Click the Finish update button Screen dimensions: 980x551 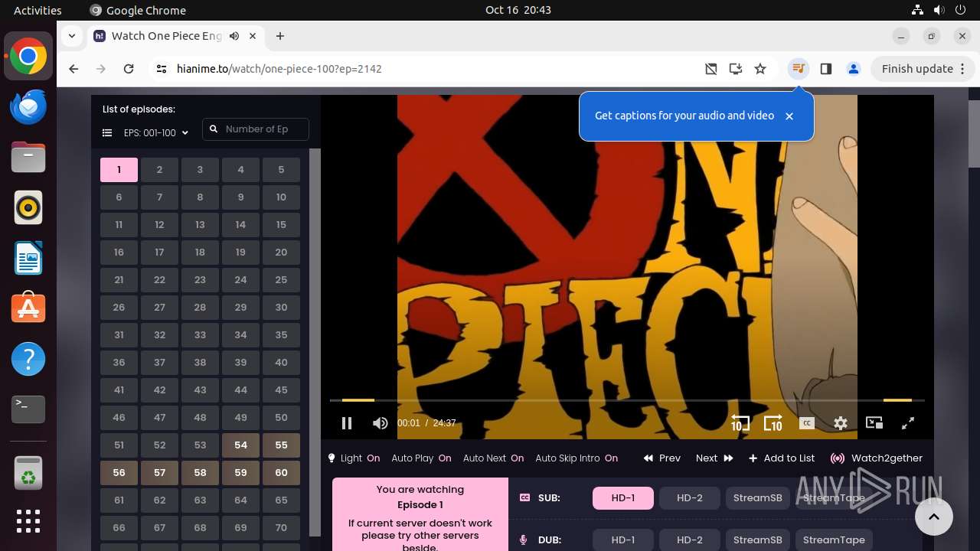coord(923,69)
